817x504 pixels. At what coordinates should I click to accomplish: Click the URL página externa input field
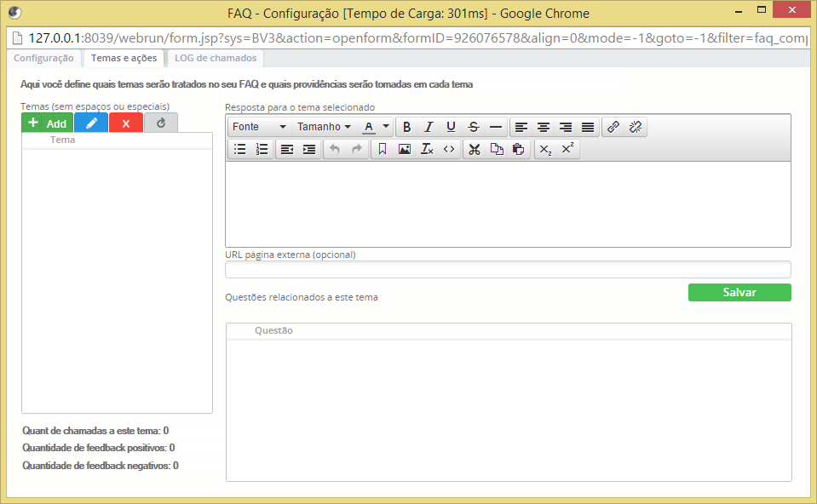pyautogui.click(x=508, y=270)
